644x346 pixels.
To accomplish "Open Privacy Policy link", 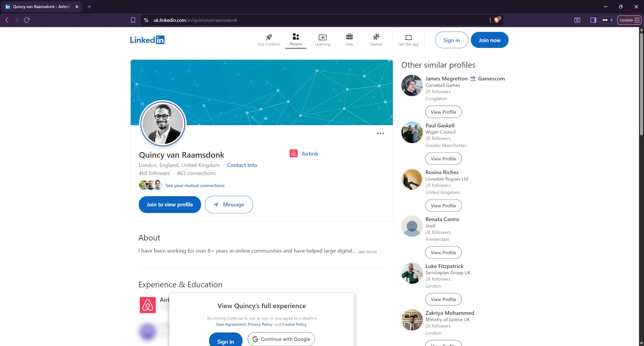I will click(260, 324).
